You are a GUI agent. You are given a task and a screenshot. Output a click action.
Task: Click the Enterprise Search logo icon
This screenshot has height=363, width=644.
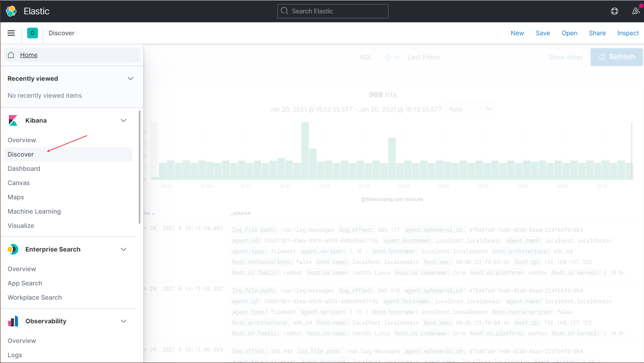tap(13, 249)
